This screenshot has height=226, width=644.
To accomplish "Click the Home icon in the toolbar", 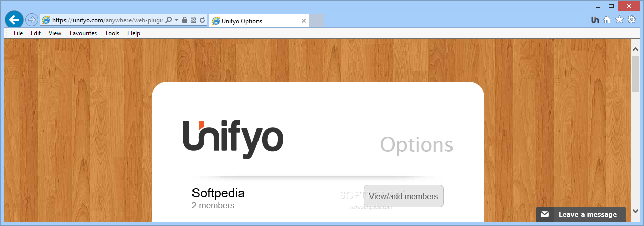I will (x=607, y=20).
